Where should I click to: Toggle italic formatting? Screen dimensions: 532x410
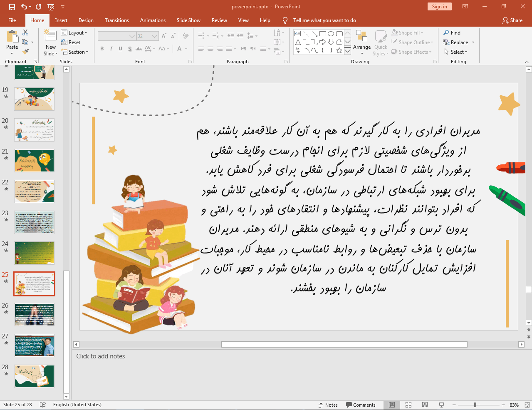[111, 49]
